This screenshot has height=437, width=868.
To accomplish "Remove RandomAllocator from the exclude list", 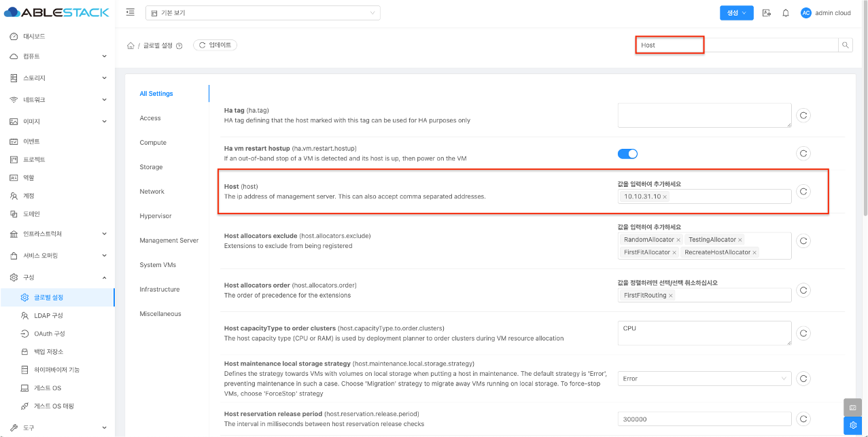I will coord(678,240).
